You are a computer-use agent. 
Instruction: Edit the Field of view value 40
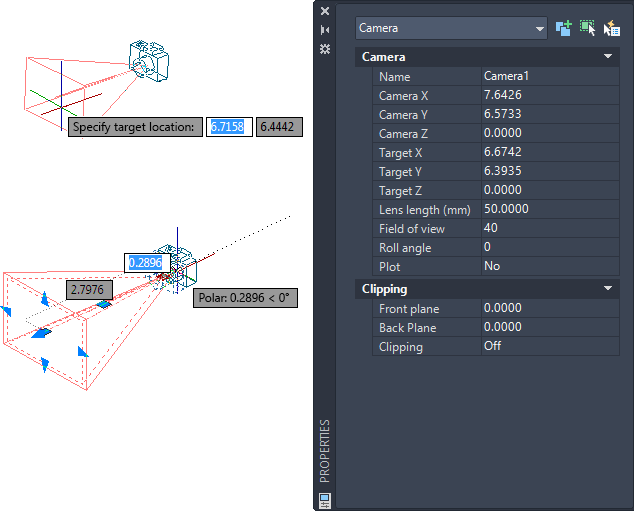click(x=550, y=228)
